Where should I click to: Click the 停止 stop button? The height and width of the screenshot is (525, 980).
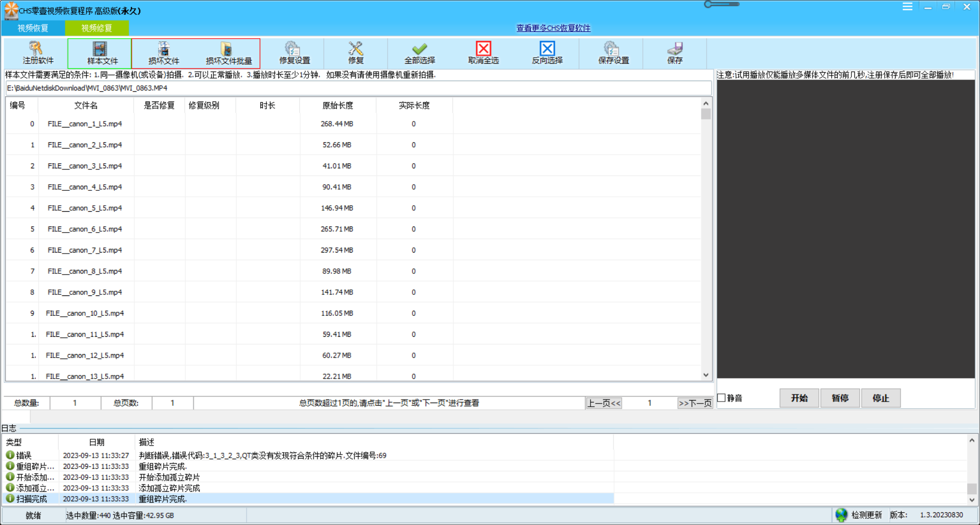pos(881,398)
